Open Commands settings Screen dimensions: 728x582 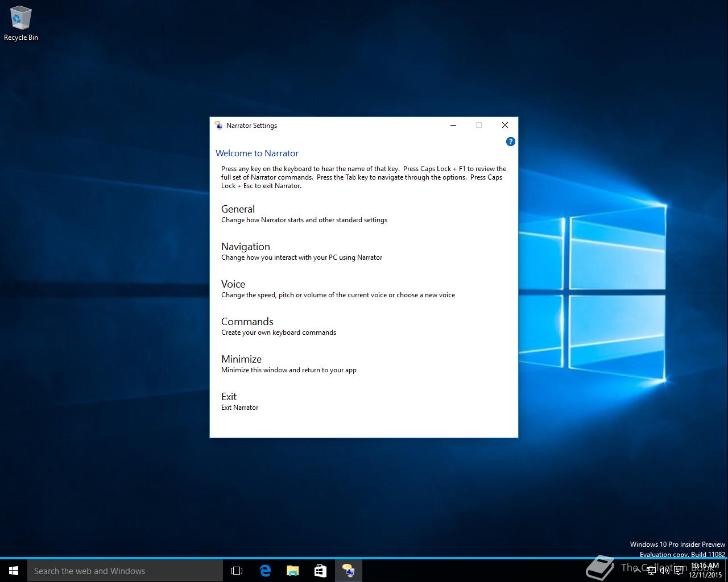(247, 322)
